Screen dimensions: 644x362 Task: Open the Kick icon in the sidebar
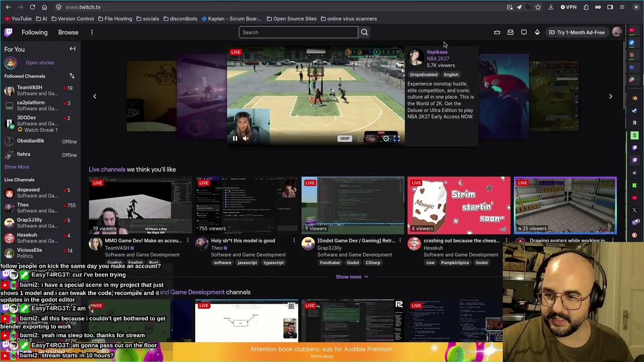point(635,185)
